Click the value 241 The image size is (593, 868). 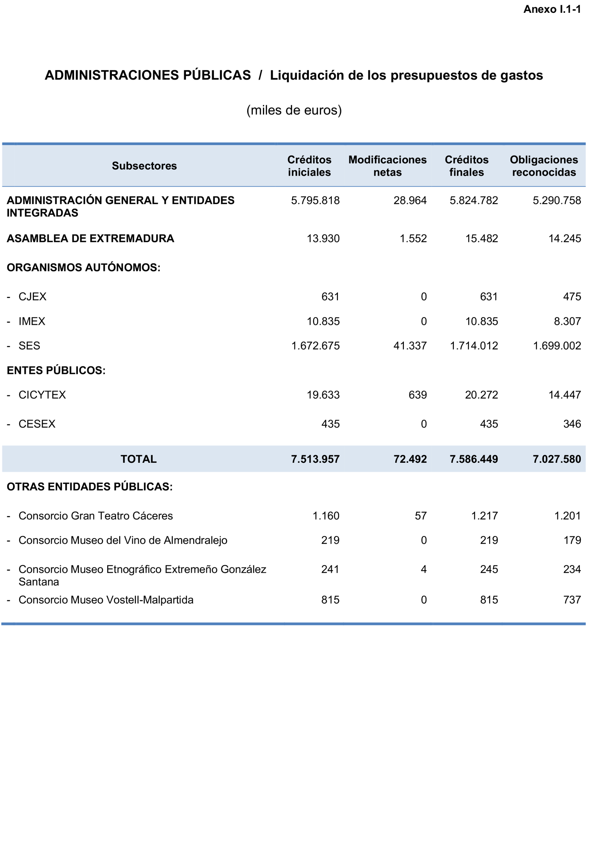click(x=330, y=570)
